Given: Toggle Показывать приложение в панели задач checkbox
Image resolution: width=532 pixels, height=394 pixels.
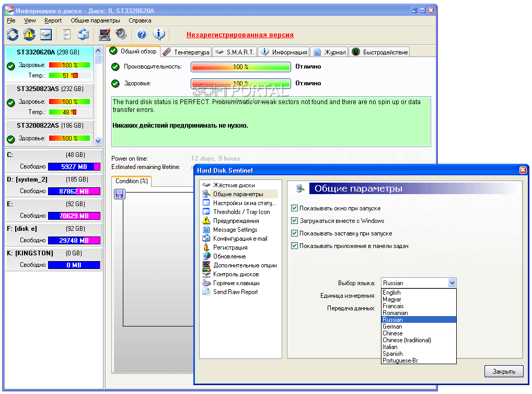Looking at the screenshot, I should point(295,246).
